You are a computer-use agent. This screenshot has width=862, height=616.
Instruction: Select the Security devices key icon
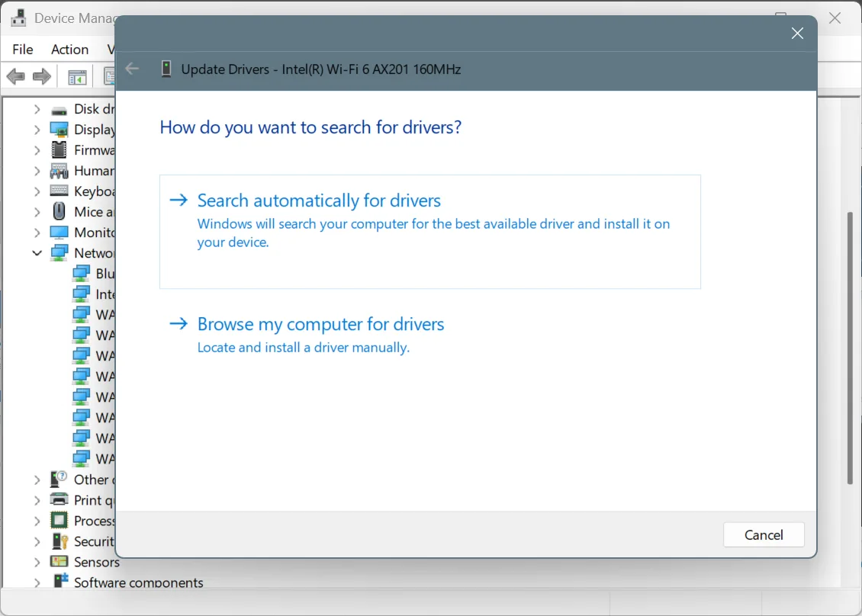[60, 541]
